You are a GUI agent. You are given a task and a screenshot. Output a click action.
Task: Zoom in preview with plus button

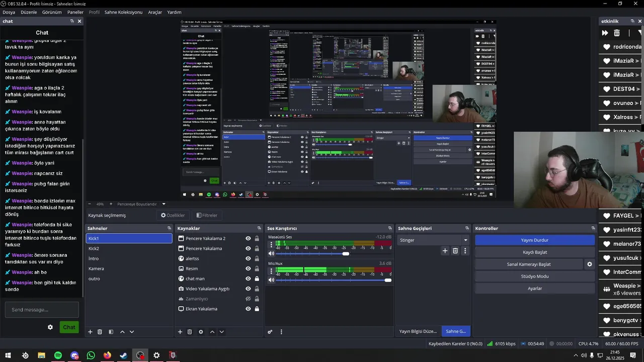[111, 204]
